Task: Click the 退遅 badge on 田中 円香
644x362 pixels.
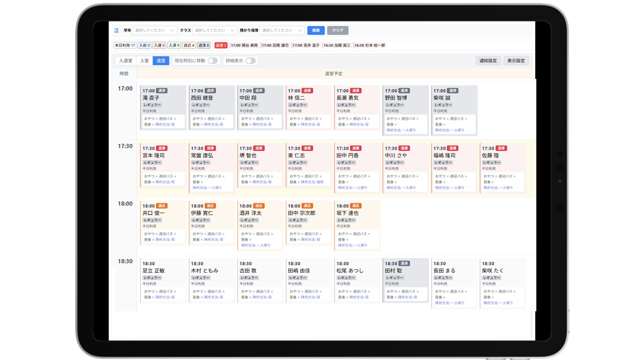Action: click(x=356, y=148)
